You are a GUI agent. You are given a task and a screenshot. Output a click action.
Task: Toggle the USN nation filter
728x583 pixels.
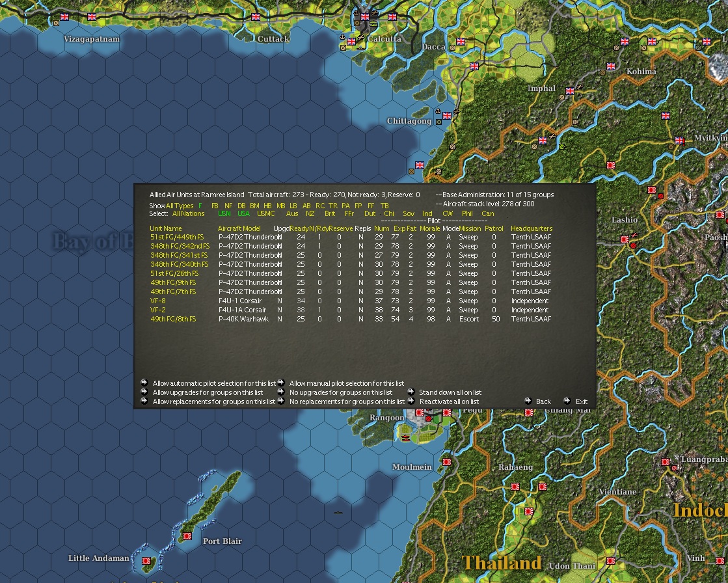click(224, 213)
